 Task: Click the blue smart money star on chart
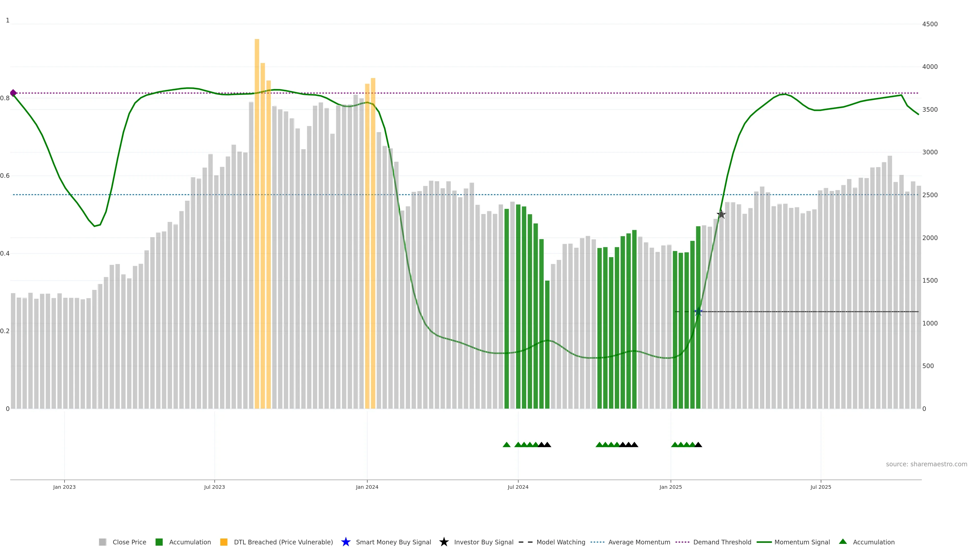tap(698, 312)
